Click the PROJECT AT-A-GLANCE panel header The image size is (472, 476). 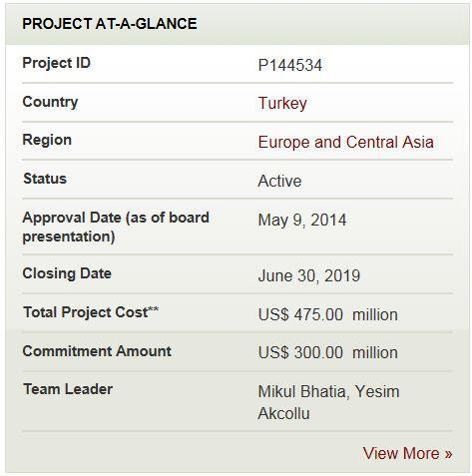(237, 24)
